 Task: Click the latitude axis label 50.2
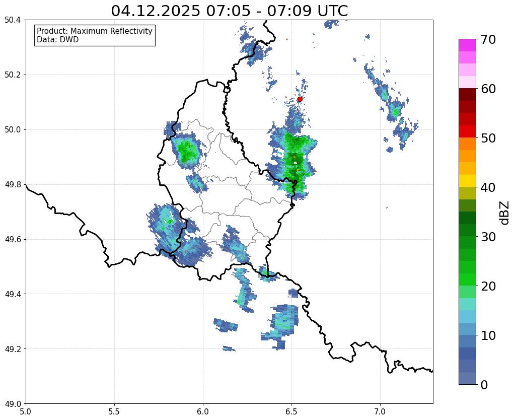click(13, 75)
